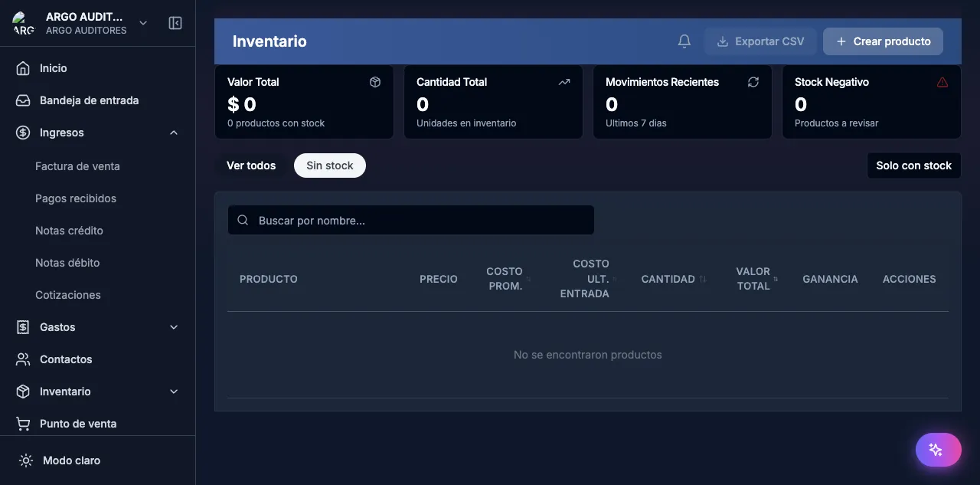
Task: Click the Exportar CSV button
Action: tap(760, 41)
